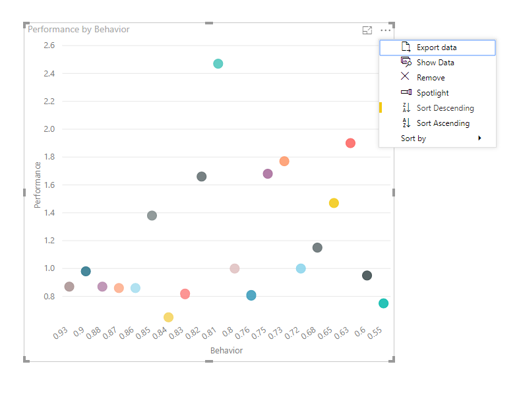The width and height of the screenshot is (521, 420).
Task: Click the Remove X icon
Action: tap(405, 76)
